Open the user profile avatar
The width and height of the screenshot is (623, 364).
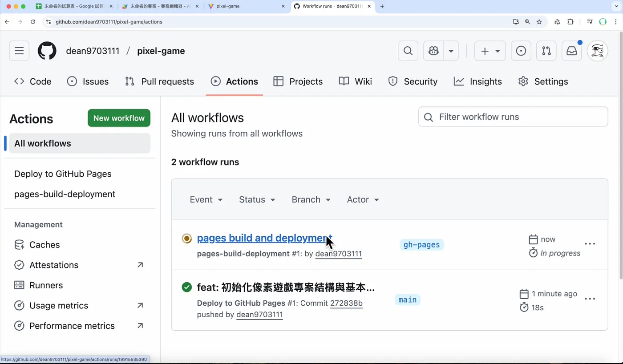pos(598,51)
